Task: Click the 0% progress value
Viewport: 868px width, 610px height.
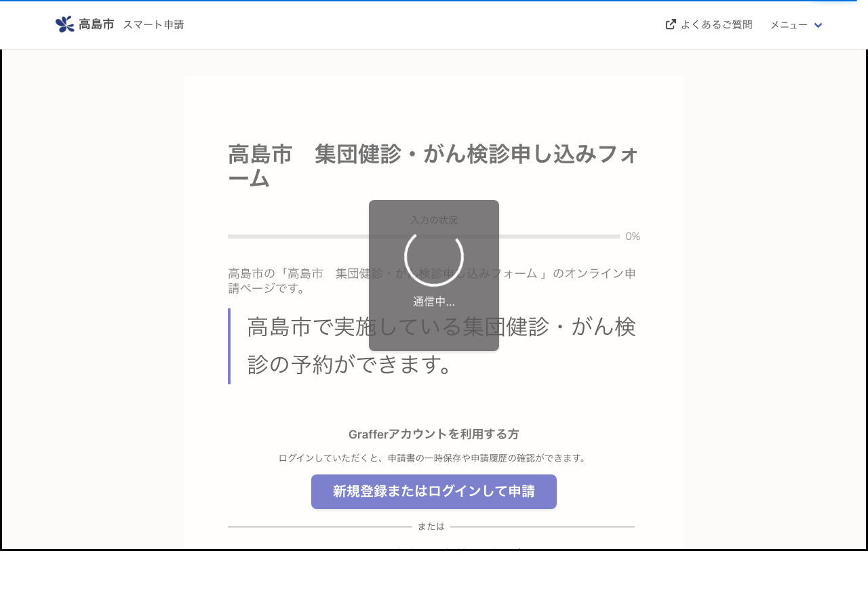Action: click(633, 237)
